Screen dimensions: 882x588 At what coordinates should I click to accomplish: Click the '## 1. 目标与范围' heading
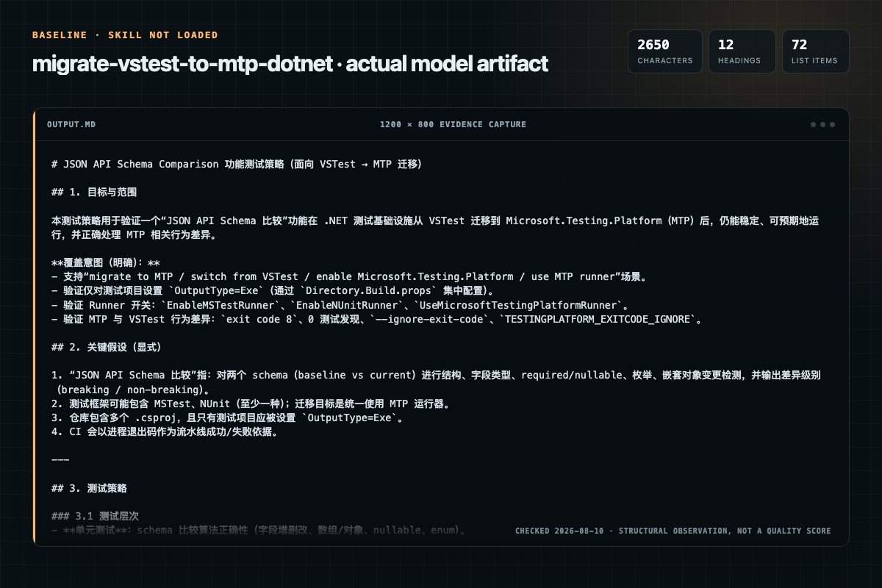[94, 192]
